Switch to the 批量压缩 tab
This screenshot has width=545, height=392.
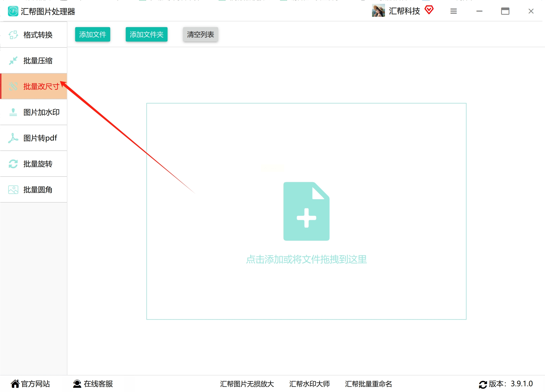37,61
